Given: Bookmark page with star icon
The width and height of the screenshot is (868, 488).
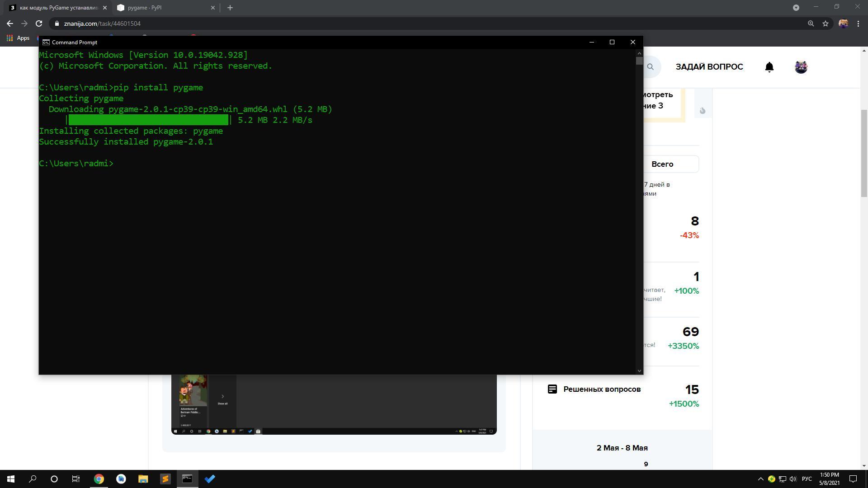Looking at the screenshot, I should point(825,23).
